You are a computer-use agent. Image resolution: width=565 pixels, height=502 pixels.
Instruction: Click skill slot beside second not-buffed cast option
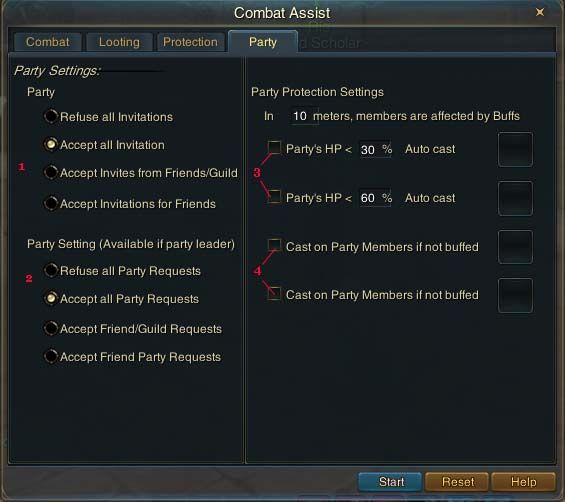tap(515, 295)
